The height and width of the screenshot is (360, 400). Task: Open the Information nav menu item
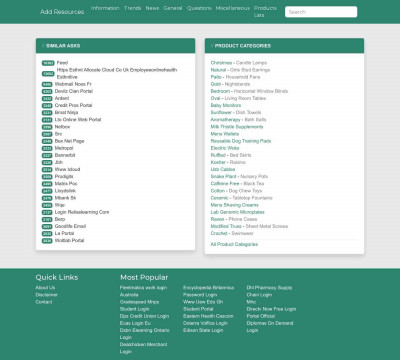tap(105, 8)
